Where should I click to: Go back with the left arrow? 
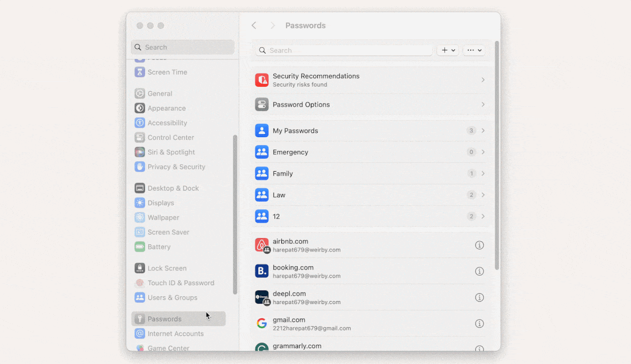[x=254, y=25]
